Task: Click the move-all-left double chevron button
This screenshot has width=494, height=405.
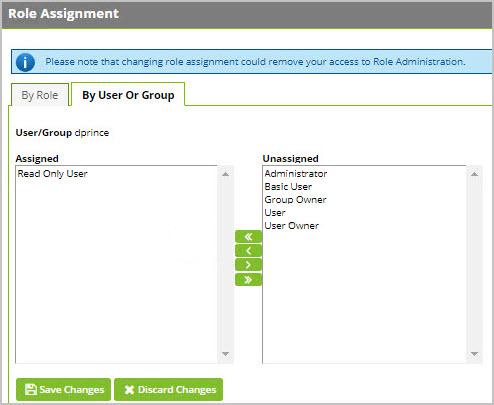Action: point(248,237)
